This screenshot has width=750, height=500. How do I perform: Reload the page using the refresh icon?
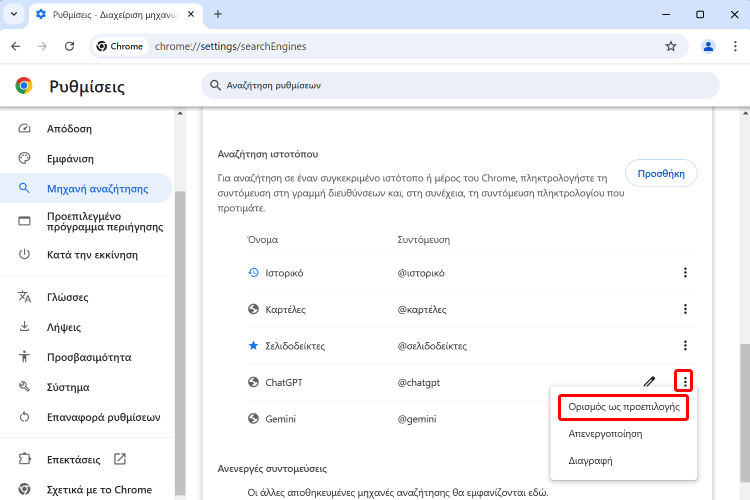(69, 46)
